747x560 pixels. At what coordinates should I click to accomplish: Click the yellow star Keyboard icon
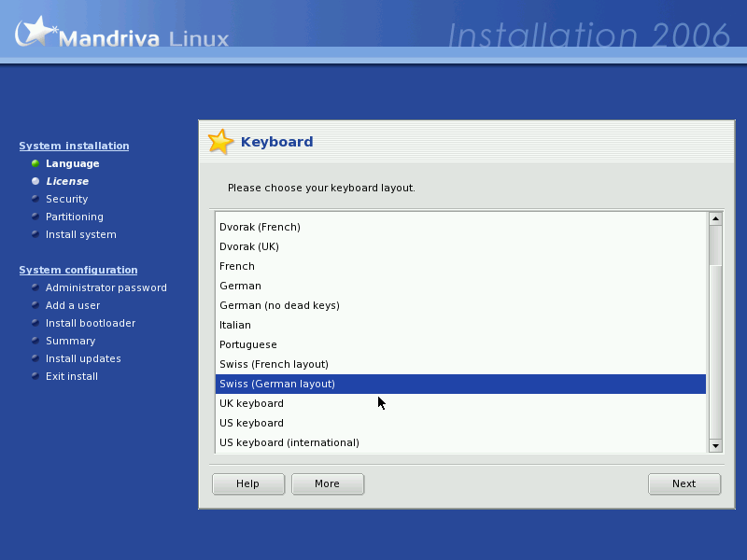click(220, 142)
